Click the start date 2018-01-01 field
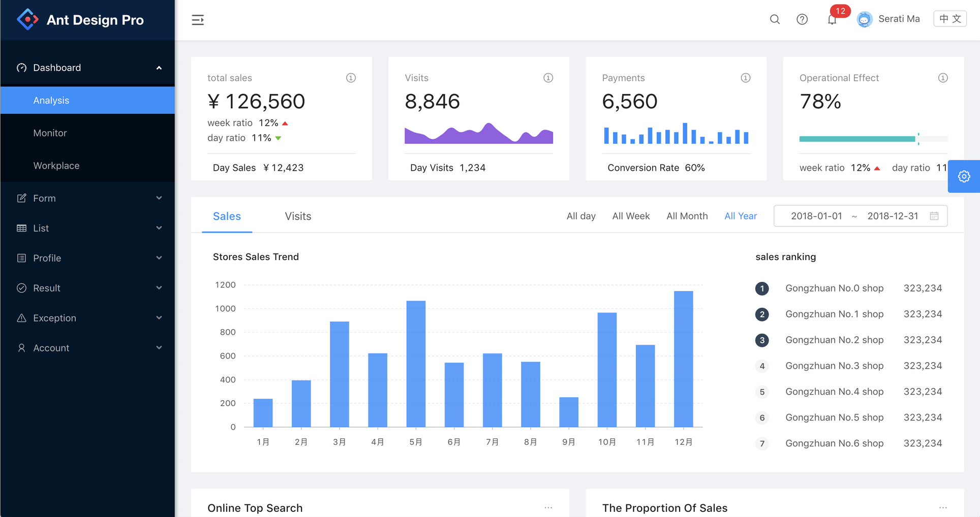The image size is (980, 517). pyautogui.click(x=816, y=216)
